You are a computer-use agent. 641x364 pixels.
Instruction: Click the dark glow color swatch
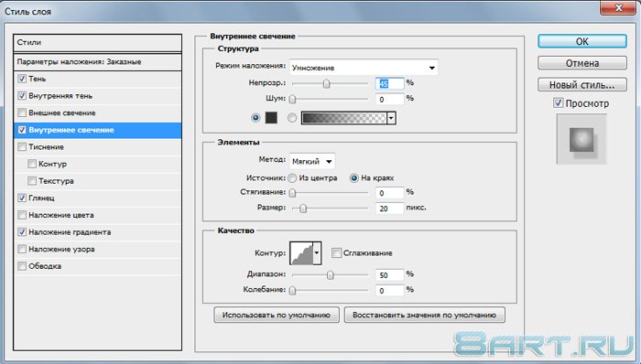(x=271, y=118)
